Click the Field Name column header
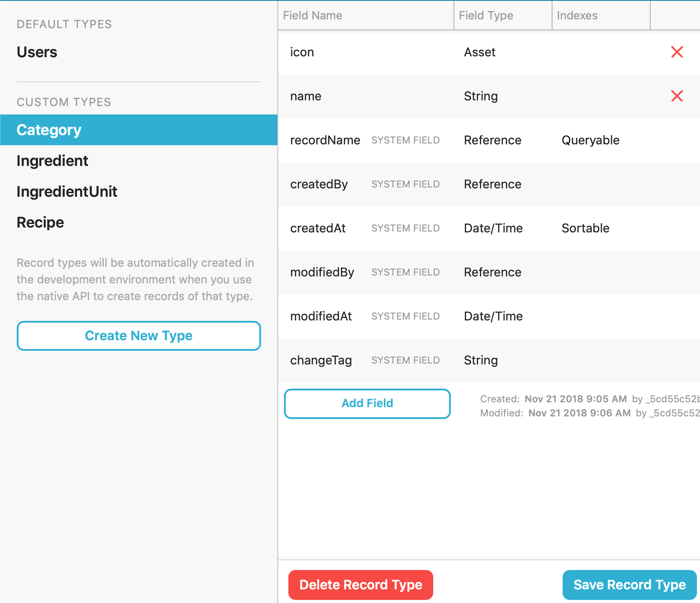Image resolution: width=700 pixels, height=603 pixels. coord(313,15)
